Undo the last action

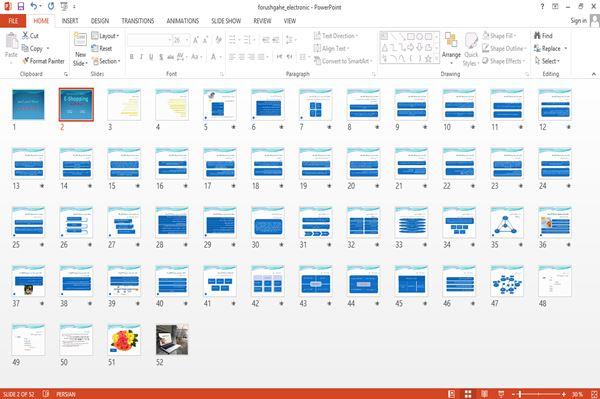pos(34,7)
